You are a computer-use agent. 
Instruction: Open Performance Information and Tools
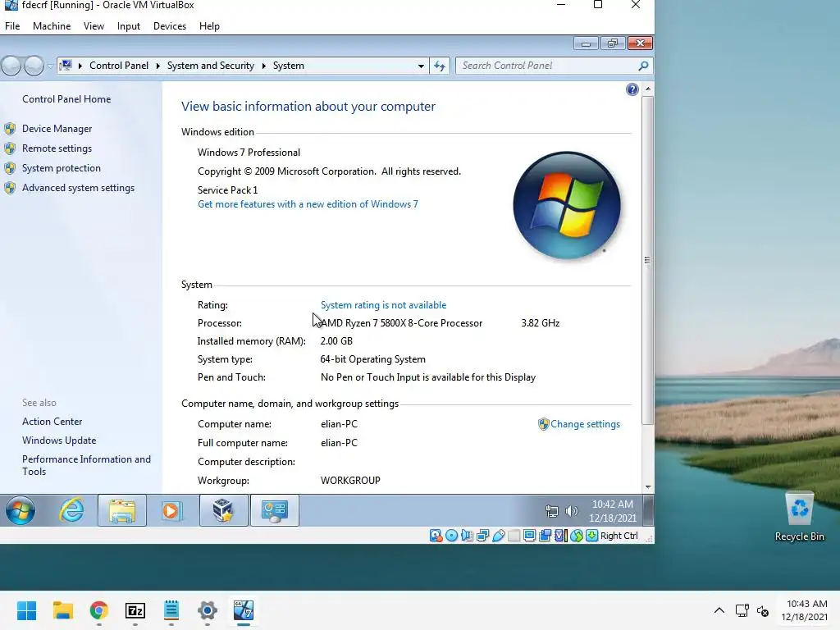86,466
